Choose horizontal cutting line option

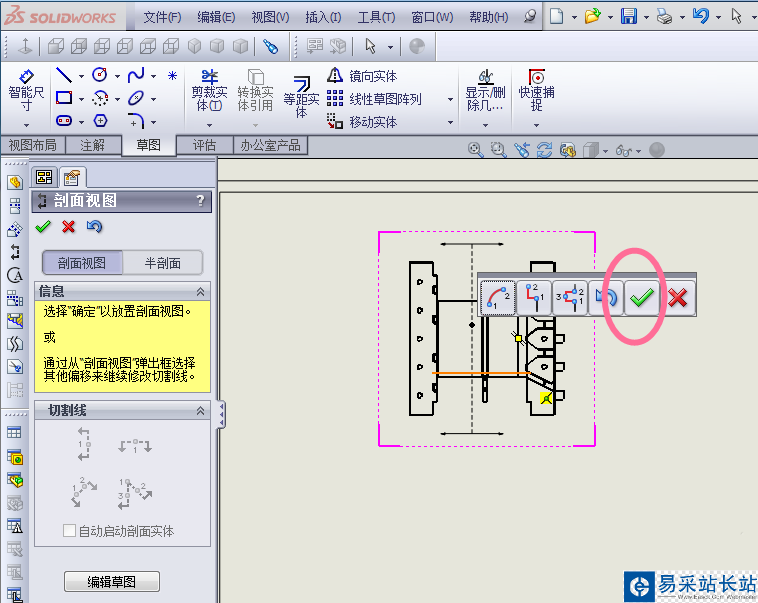click(x=135, y=445)
